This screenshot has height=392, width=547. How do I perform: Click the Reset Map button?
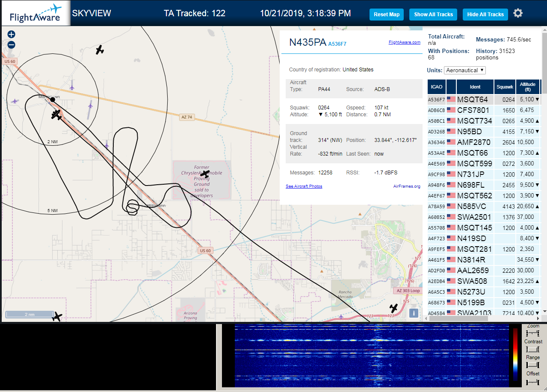[387, 14]
